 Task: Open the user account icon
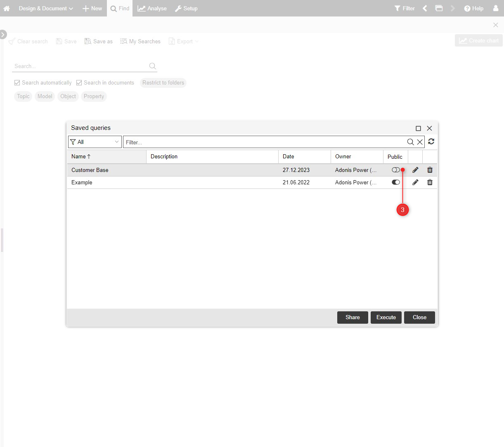coord(496,8)
